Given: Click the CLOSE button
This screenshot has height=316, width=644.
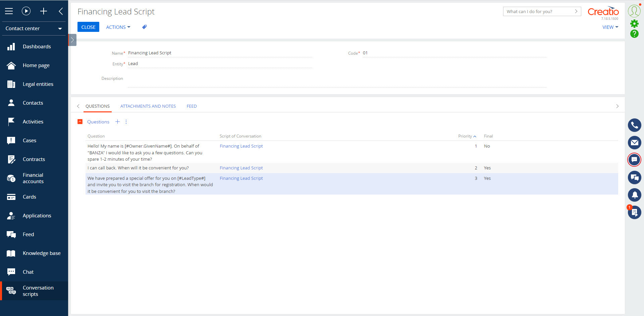Looking at the screenshot, I should tap(88, 27).
